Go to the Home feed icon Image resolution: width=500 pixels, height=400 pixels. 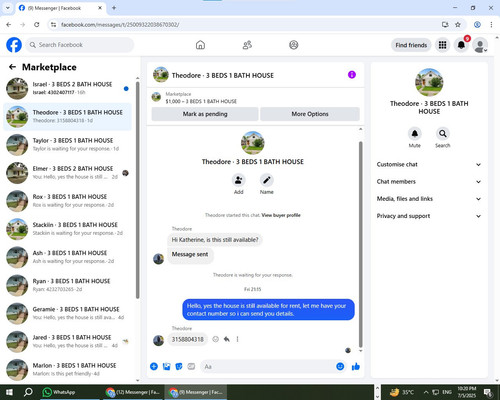pos(200,45)
